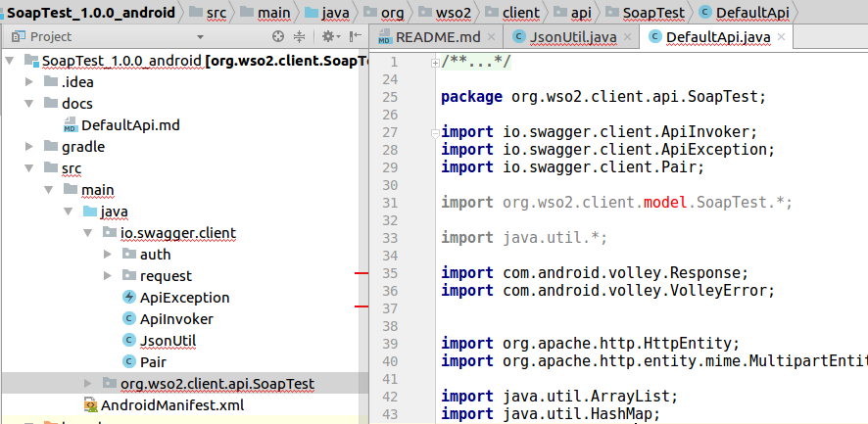The height and width of the screenshot is (424, 868).
Task: Collapse the SoapTest_1.0.0_android root node
Action: point(10,61)
